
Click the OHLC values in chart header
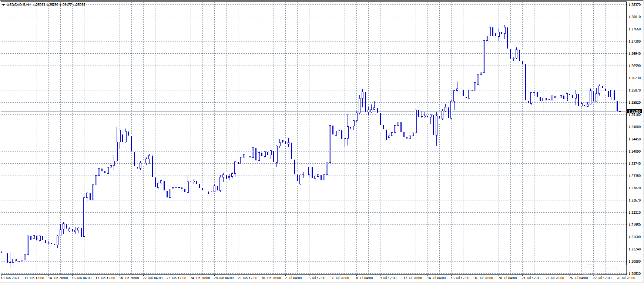pos(59,5)
